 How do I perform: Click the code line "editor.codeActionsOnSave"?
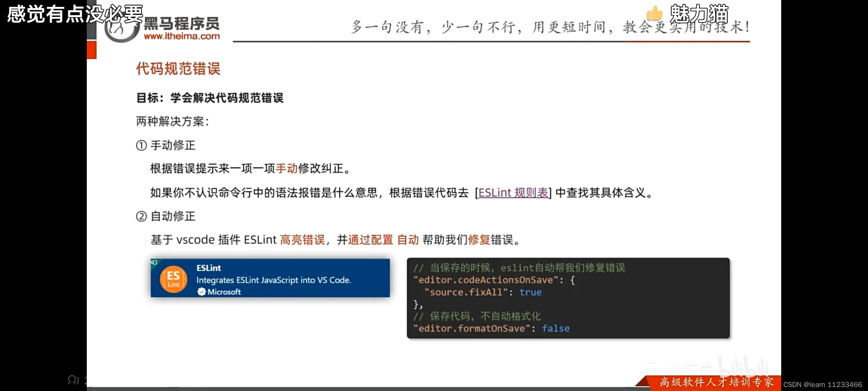pyautogui.click(x=494, y=280)
